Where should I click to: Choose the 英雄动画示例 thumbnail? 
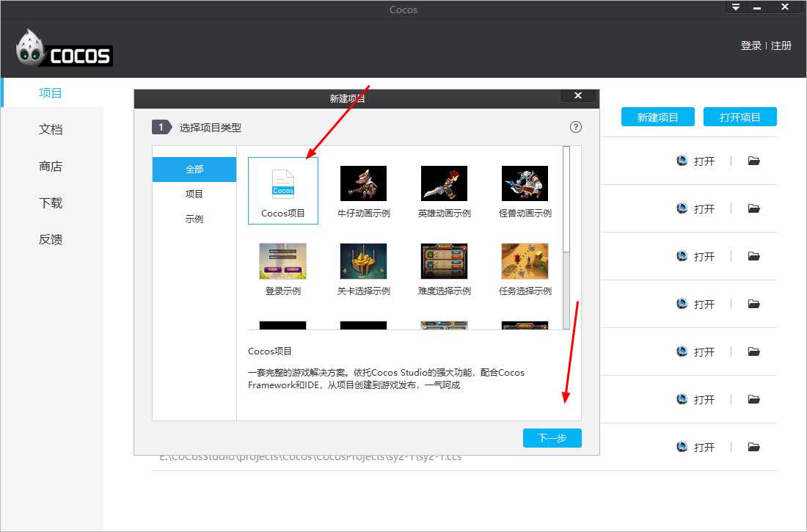tap(444, 183)
